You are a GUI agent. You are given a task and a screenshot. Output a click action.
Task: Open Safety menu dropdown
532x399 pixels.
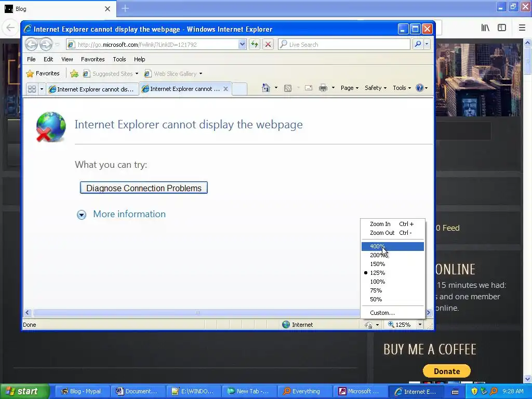375,88
